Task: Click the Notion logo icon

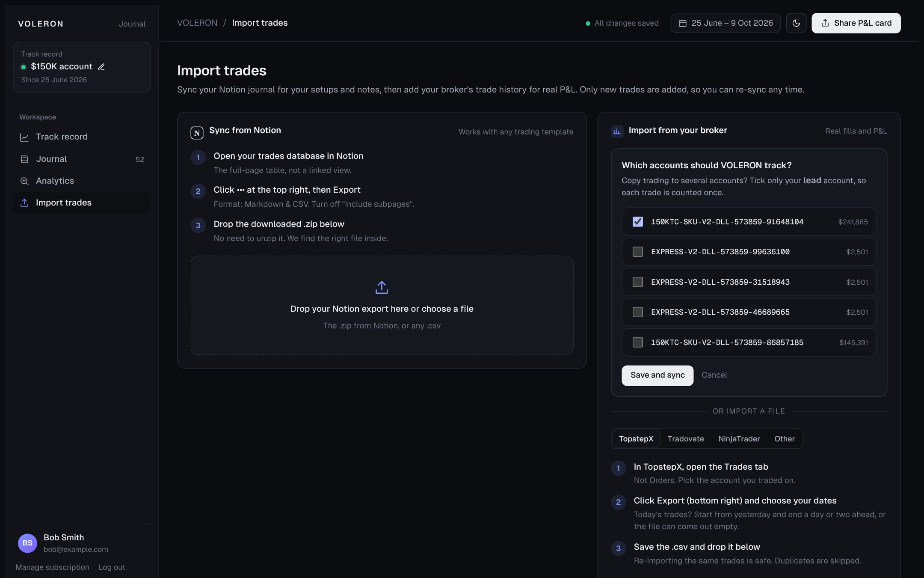Action: [197, 133]
